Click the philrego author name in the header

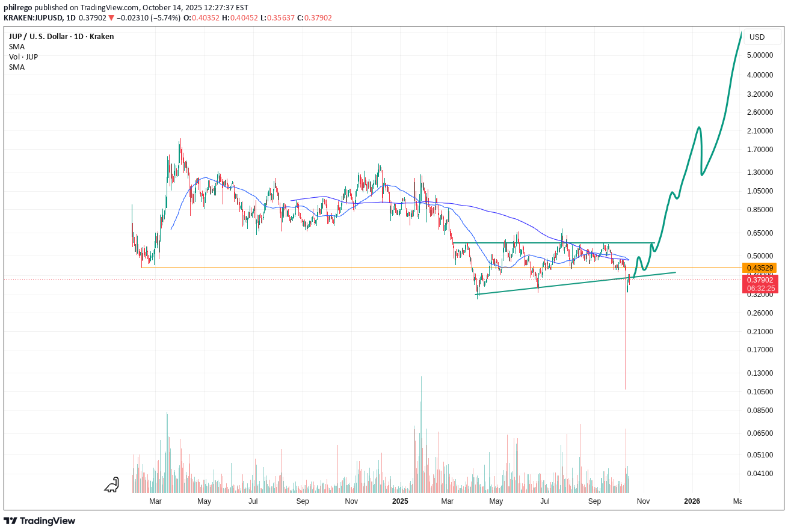18,7
